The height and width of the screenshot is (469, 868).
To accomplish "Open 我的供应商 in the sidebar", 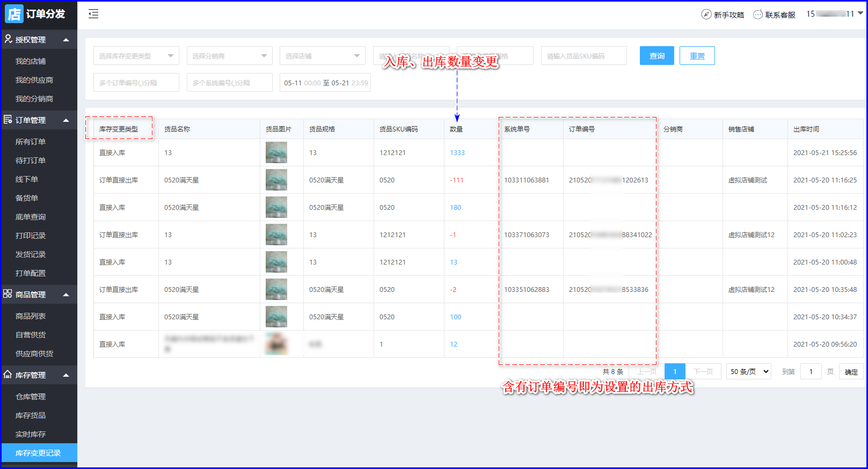I will 34,80.
